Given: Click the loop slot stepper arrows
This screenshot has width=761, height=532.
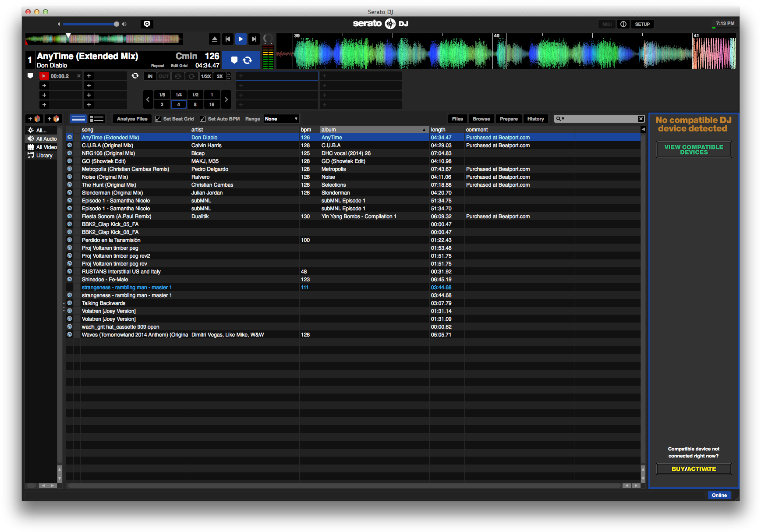Looking at the screenshot, I should click(229, 76).
